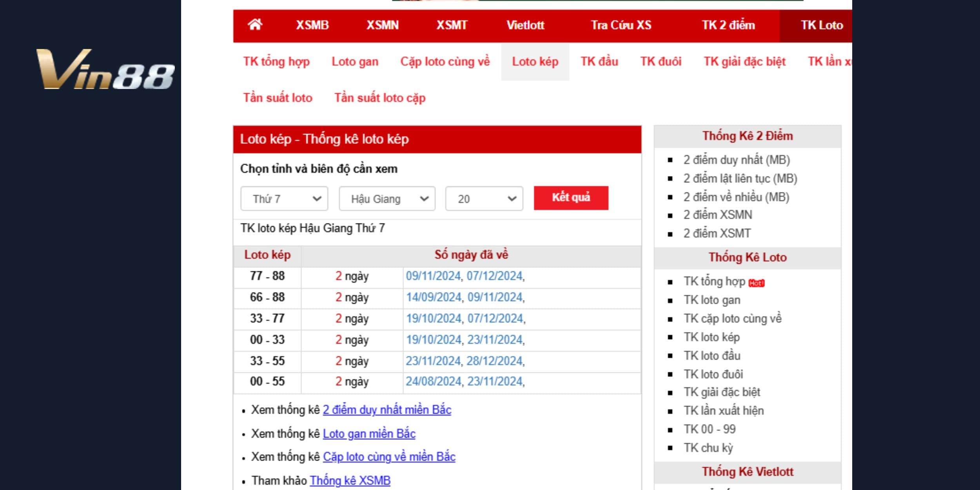Open the XSMB menu item
Viewport: 980px width, 490px height.
pyautogui.click(x=312, y=25)
